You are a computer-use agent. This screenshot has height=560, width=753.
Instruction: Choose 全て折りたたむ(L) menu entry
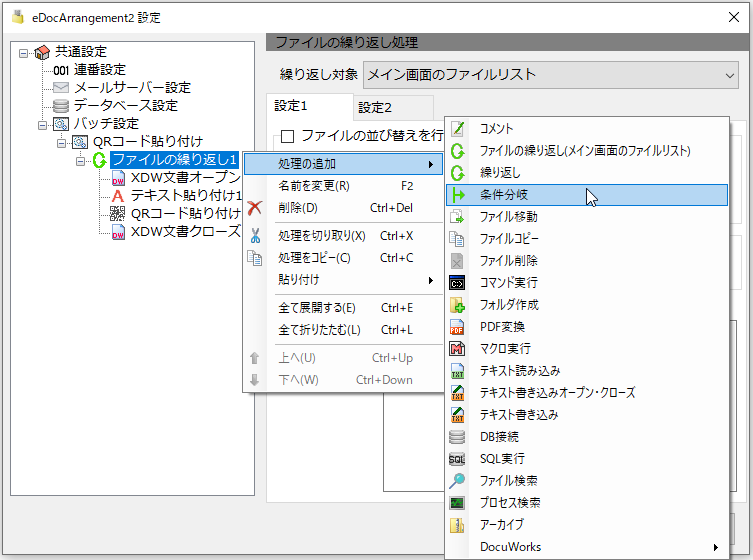[344, 330]
